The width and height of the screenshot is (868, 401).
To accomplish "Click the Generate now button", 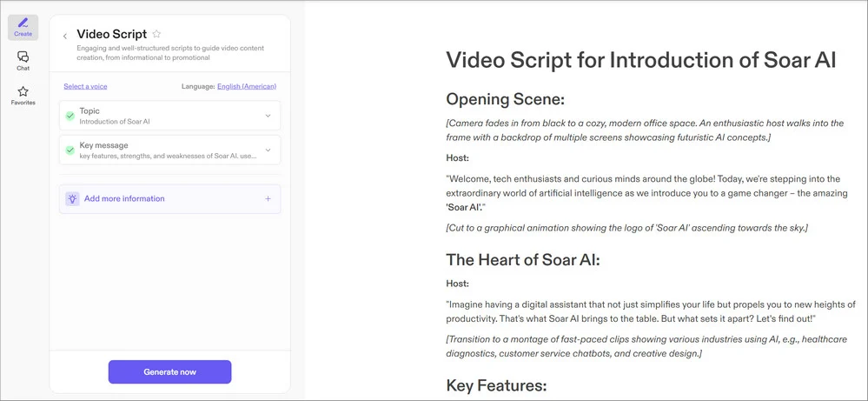I will [x=170, y=372].
